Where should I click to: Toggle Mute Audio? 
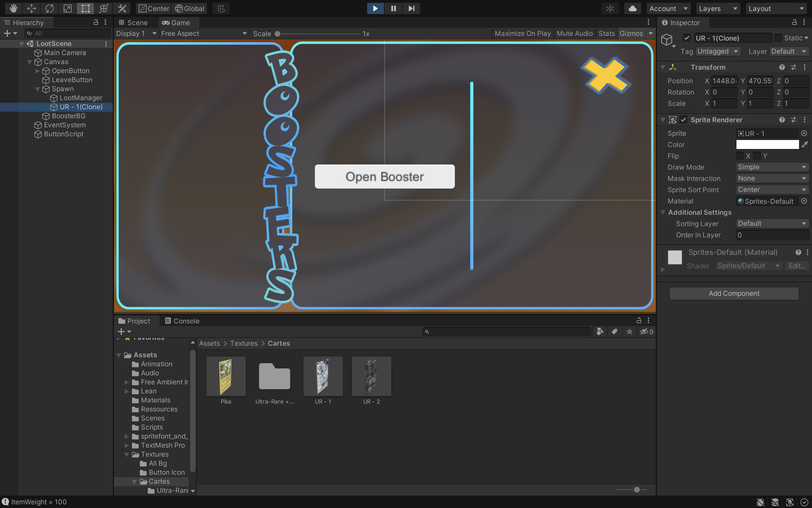point(574,33)
